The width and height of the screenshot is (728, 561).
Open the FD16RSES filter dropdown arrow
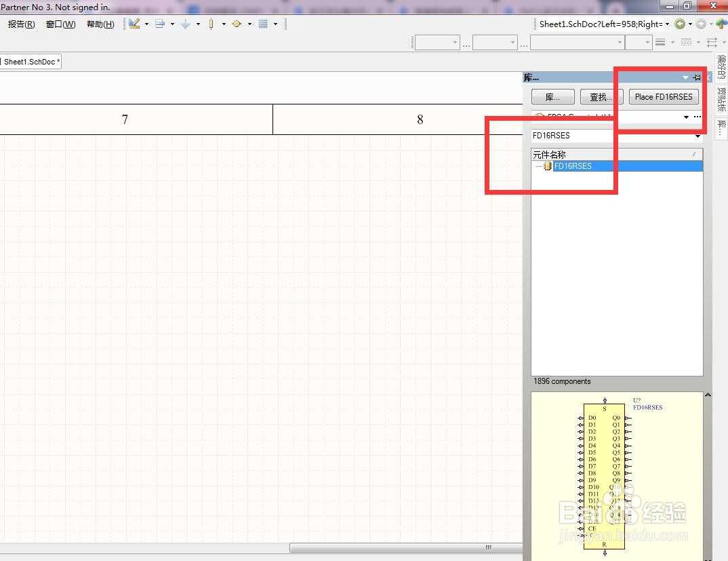pyautogui.click(x=697, y=136)
